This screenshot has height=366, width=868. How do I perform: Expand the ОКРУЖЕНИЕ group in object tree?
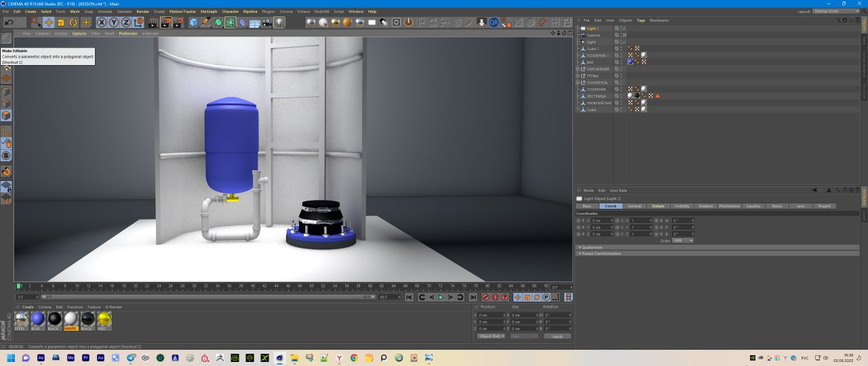(x=578, y=69)
